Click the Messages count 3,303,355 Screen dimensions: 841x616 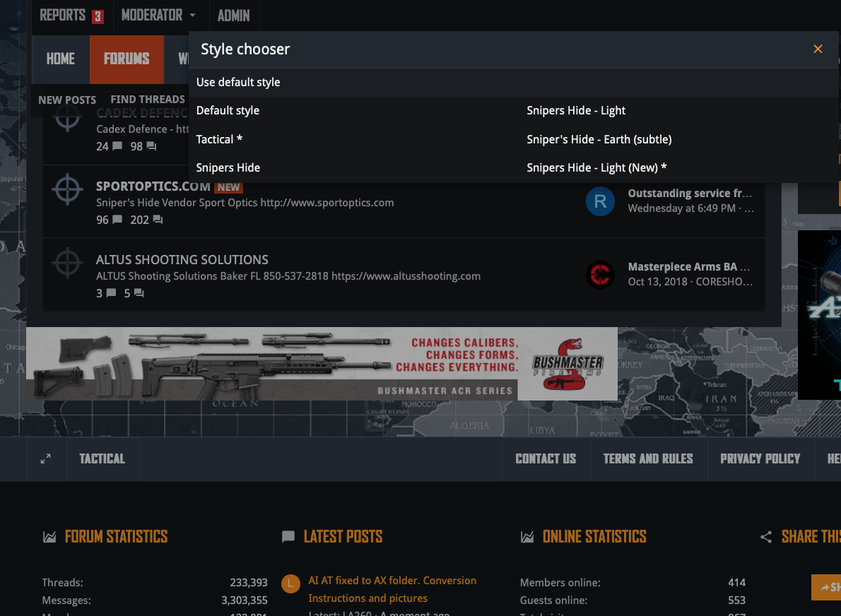coord(245,600)
